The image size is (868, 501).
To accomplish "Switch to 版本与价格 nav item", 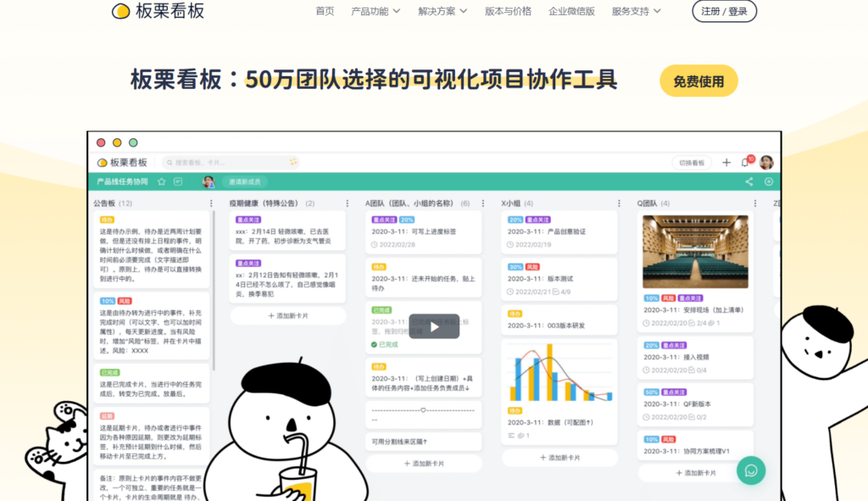I will tap(507, 12).
